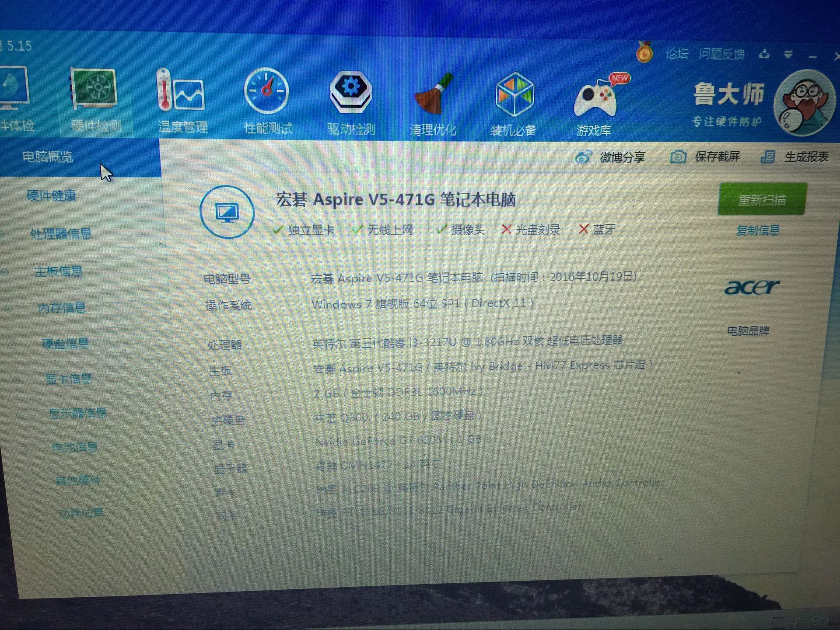Viewport: 840px width, 630px height.
Task: Open the 硬件检测 hardware detection tab
Action: click(95, 101)
